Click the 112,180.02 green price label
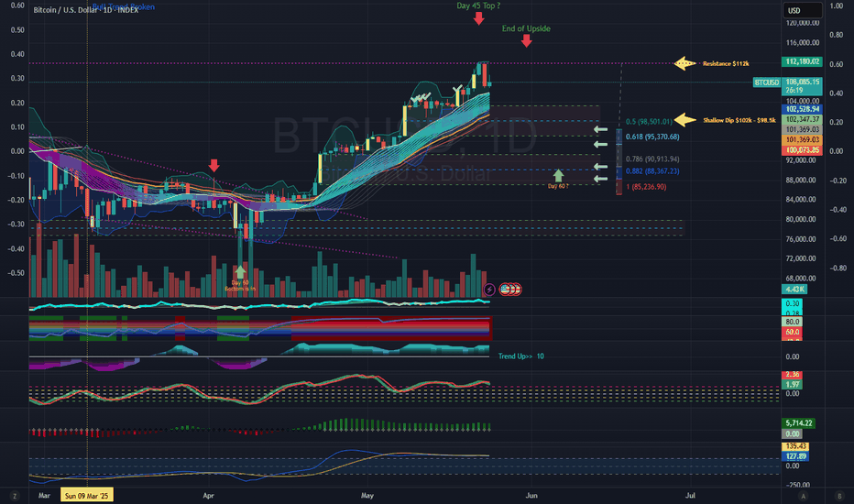The width and height of the screenshot is (854, 504). pos(802,61)
